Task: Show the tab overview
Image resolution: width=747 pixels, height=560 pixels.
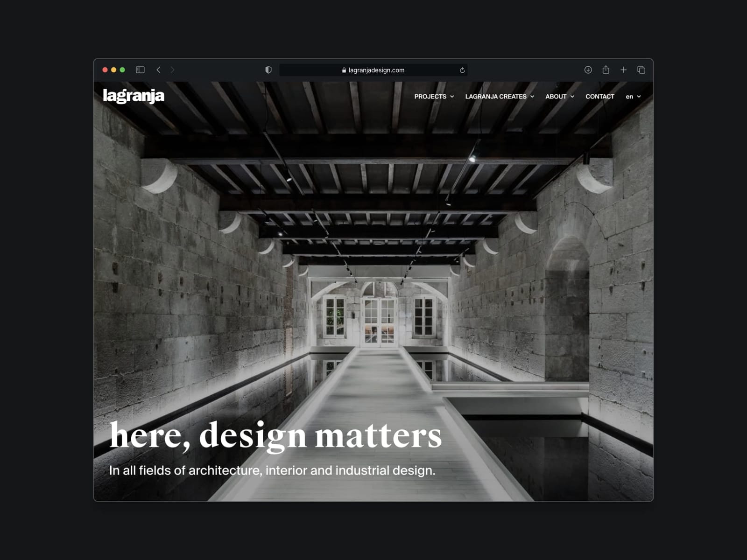Action: point(641,70)
